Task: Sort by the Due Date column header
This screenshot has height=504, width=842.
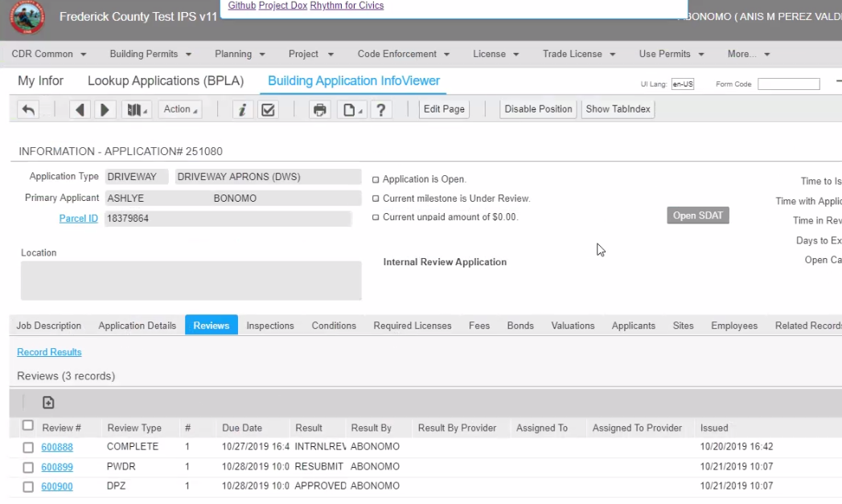Action: point(242,428)
